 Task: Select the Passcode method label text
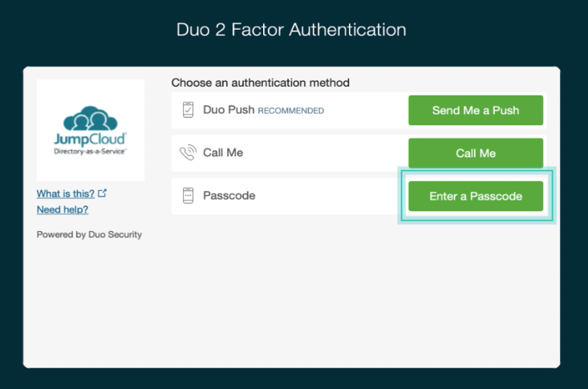pyautogui.click(x=229, y=196)
